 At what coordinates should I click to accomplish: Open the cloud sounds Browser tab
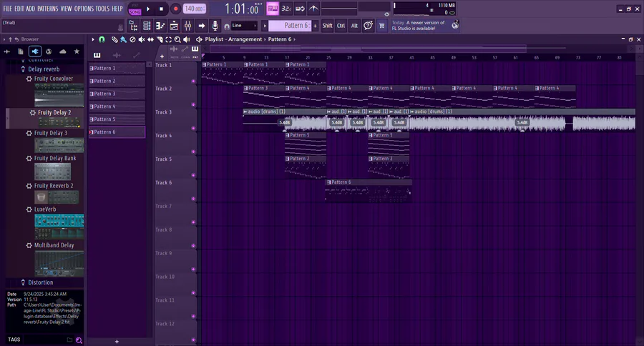[63, 51]
